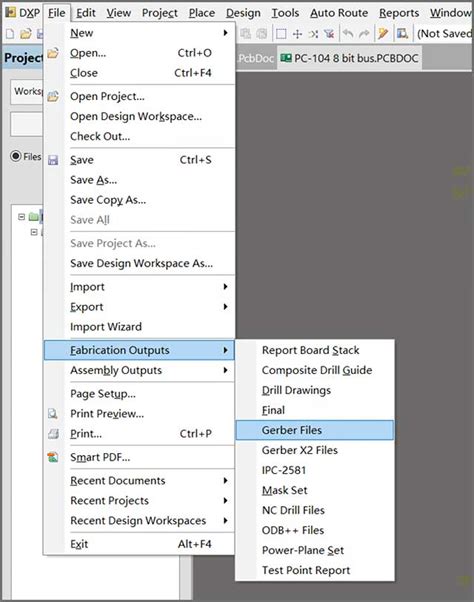Open the Design menu
The width and height of the screenshot is (474, 602).
(243, 13)
